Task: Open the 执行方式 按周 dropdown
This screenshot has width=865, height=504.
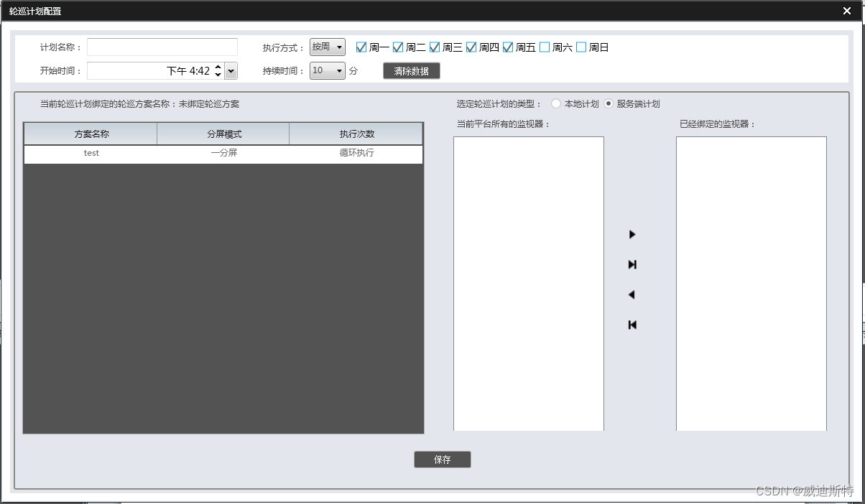Action: click(x=328, y=47)
